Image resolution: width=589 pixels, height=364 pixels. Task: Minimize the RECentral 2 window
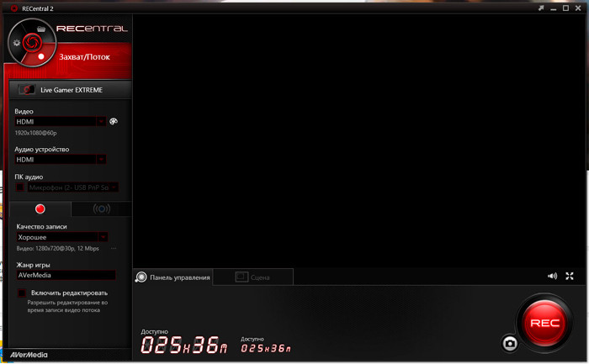tap(554, 8)
